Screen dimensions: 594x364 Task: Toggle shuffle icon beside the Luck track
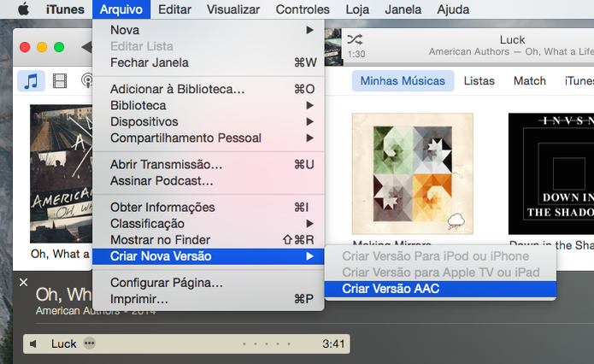point(355,39)
